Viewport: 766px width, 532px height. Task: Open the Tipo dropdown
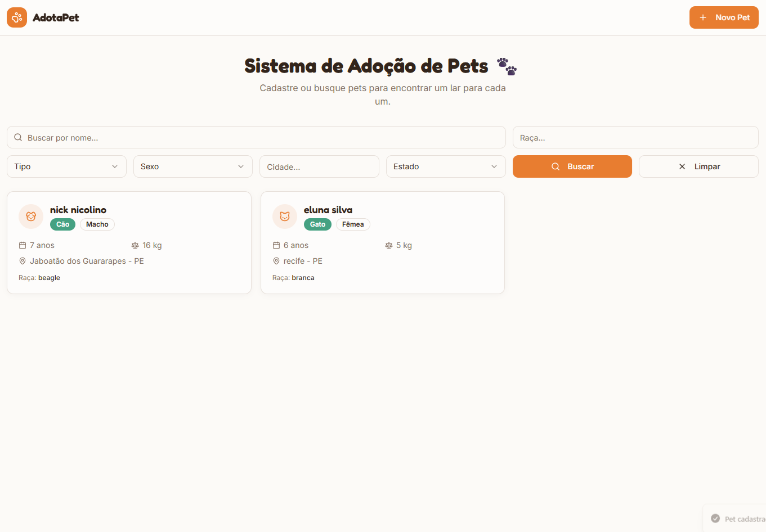[66, 166]
